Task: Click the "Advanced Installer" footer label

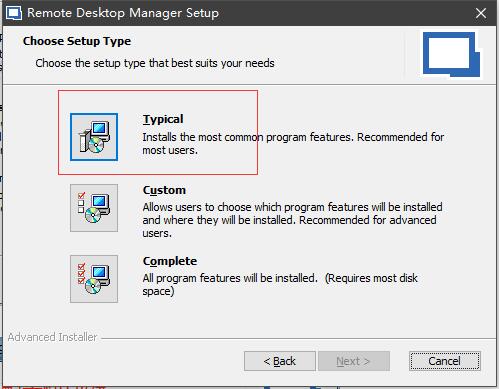Action: pyautogui.click(x=52, y=337)
